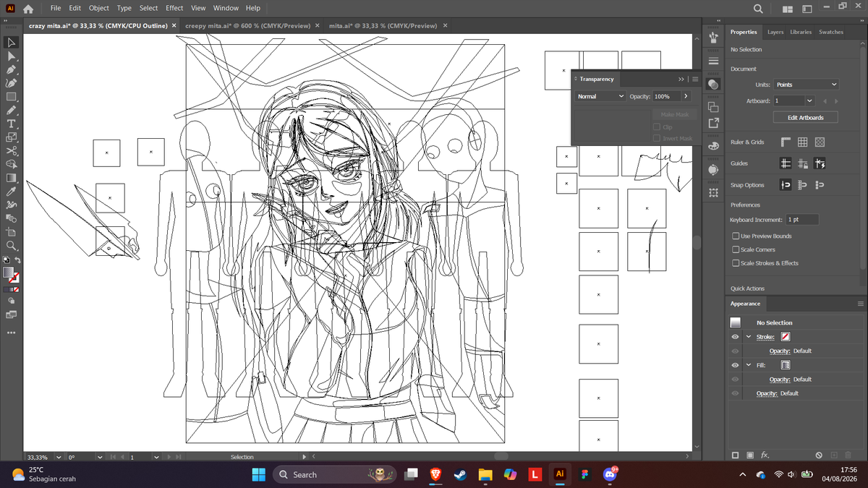Switch to the Layers panel tab

tap(775, 32)
